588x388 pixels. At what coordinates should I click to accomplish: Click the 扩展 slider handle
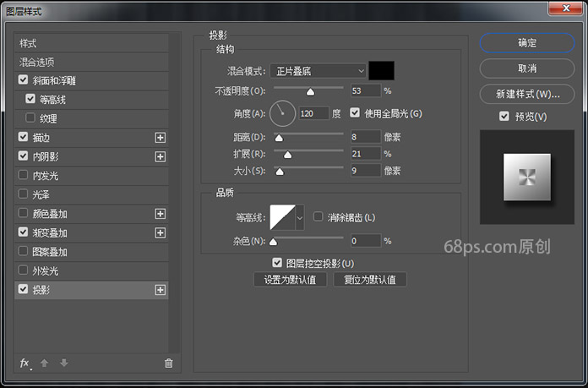point(287,155)
